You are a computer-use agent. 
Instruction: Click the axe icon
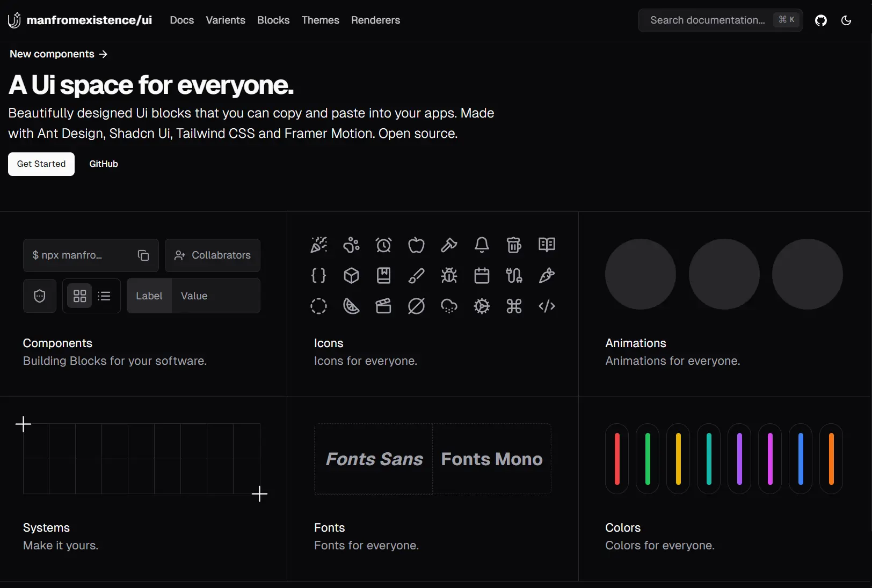pyautogui.click(x=449, y=245)
